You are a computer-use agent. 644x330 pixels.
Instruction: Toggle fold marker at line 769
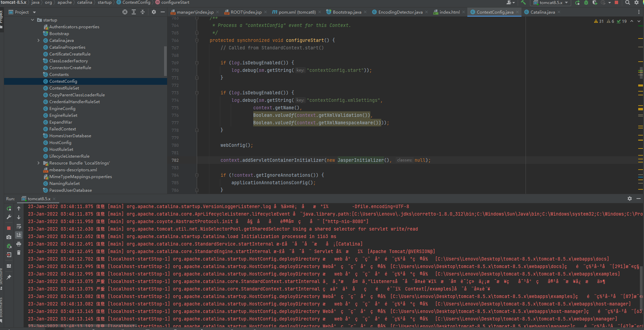coord(197,63)
